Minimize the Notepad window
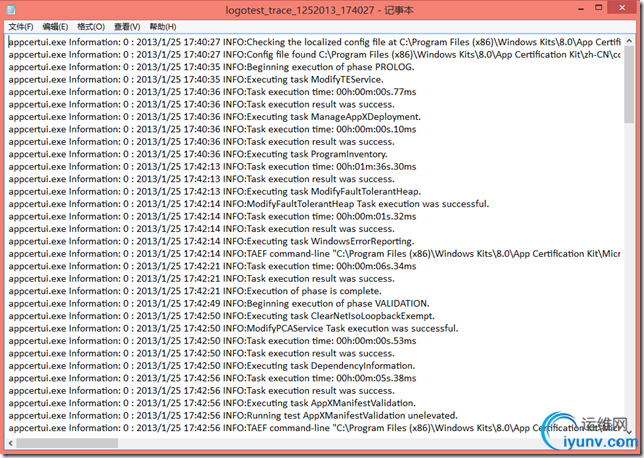This screenshot has width=644, height=458. pos(581,9)
